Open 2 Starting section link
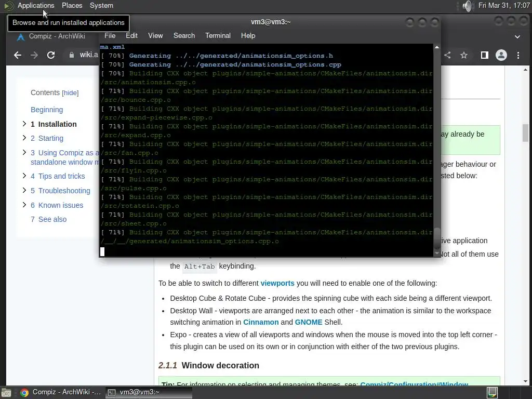Viewport: 532px width, 399px height. tap(47, 138)
